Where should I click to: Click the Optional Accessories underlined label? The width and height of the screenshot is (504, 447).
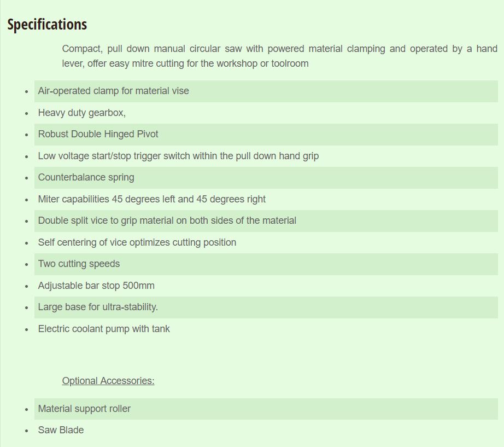108,381
